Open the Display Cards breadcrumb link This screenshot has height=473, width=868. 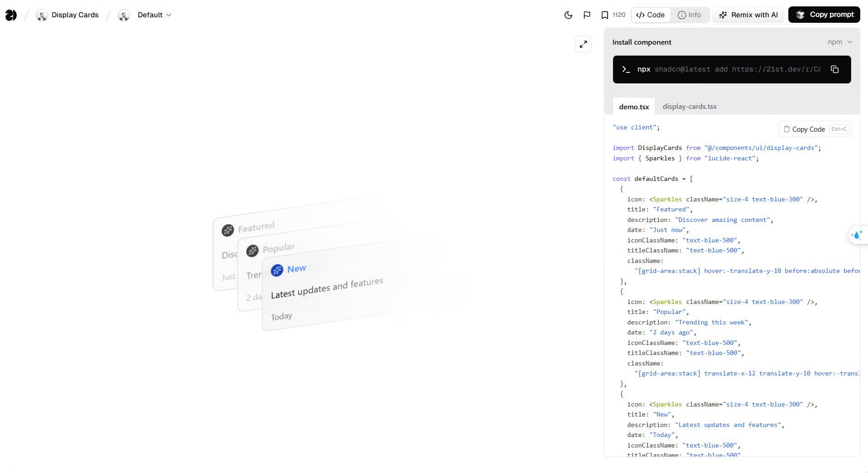(74, 15)
